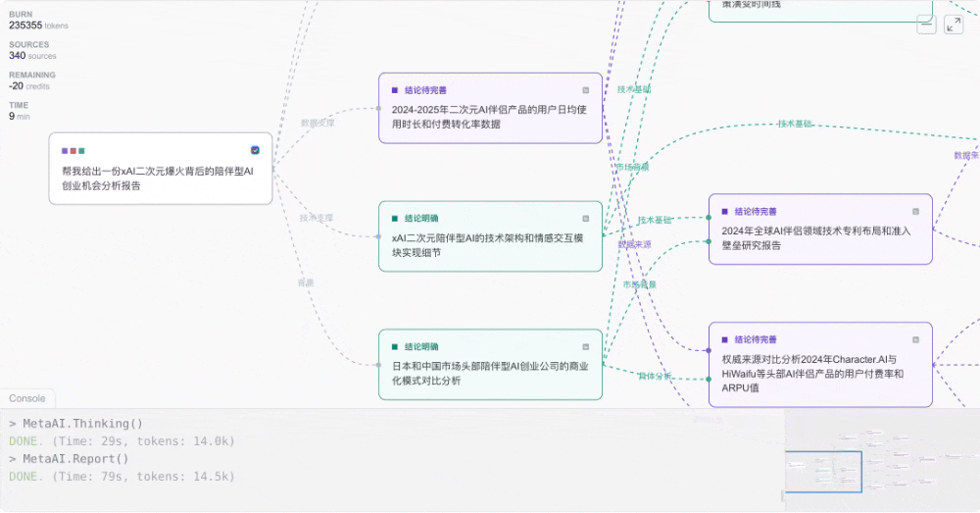Click the 技术支撑 edge label

(317, 218)
